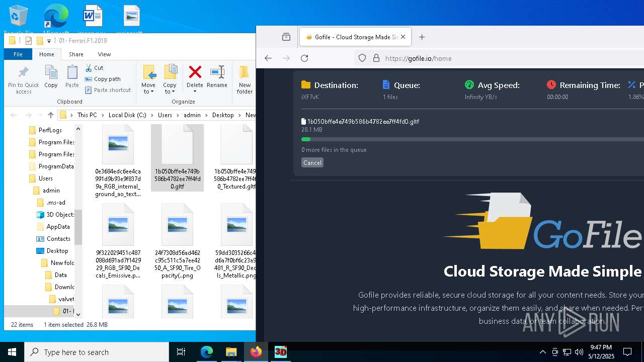The height and width of the screenshot is (362, 644).
Task: Click the Firefox view tabs icon
Action: (286, 37)
